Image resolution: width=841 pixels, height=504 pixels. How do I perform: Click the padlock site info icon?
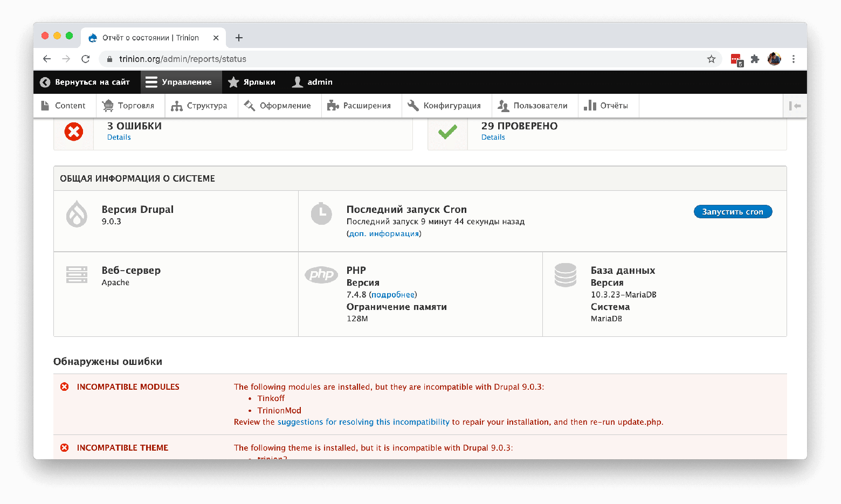pyautogui.click(x=109, y=59)
